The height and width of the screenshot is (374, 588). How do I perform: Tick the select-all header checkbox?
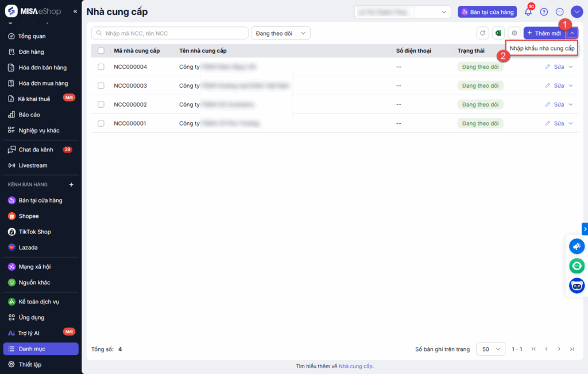[101, 50]
